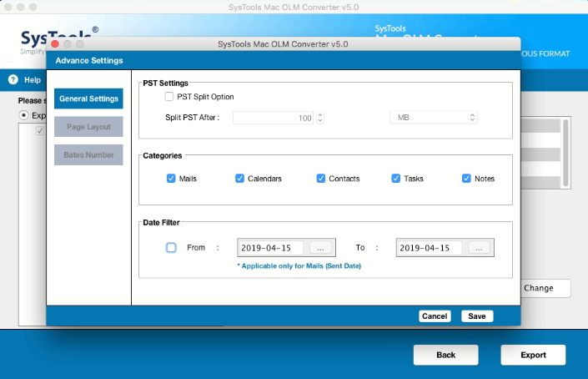Click the Help menu item

click(33, 80)
